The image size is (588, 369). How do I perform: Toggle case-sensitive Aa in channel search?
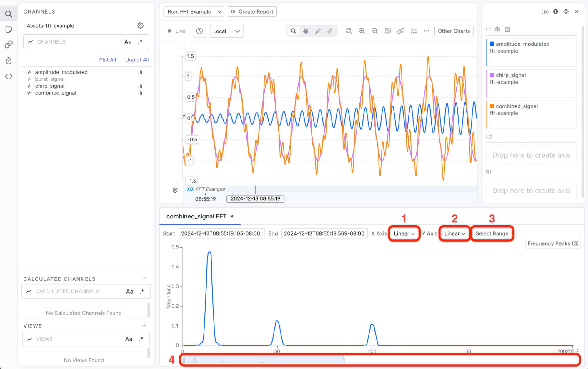pyautogui.click(x=128, y=42)
